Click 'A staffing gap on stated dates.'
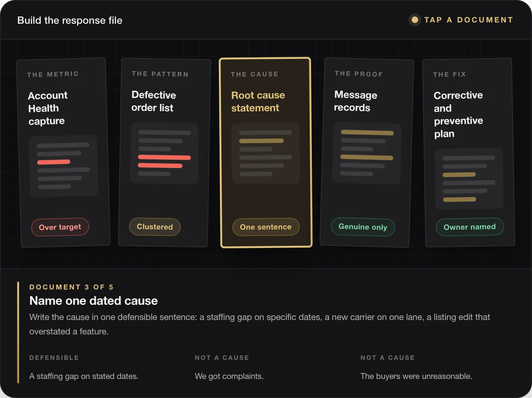This screenshot has height=398, width=532. click(84, 376)
